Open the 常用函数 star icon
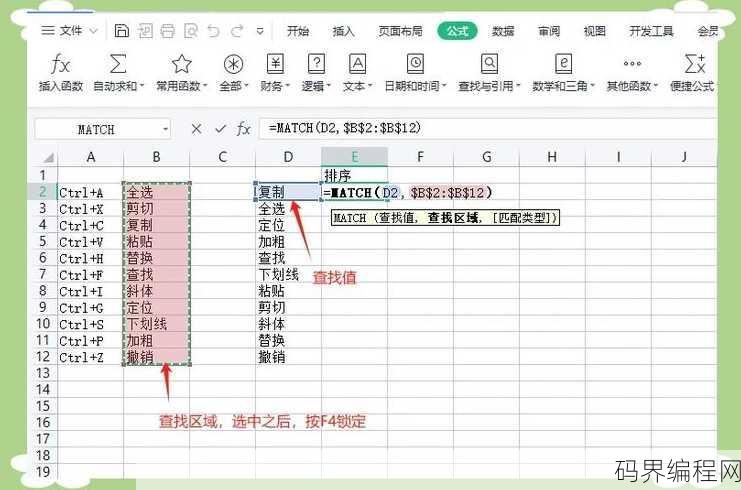The height and width of the screenshot is (490, 741). pyautogui.click(x=181, y=63)
